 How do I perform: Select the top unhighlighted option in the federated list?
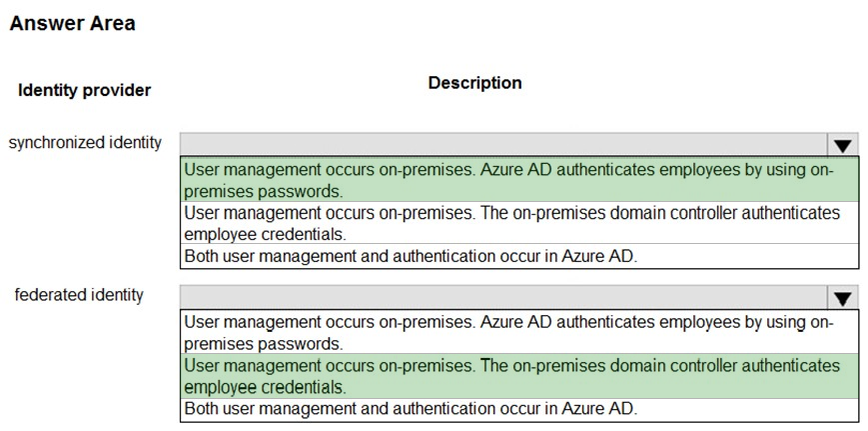pos(519,332)
